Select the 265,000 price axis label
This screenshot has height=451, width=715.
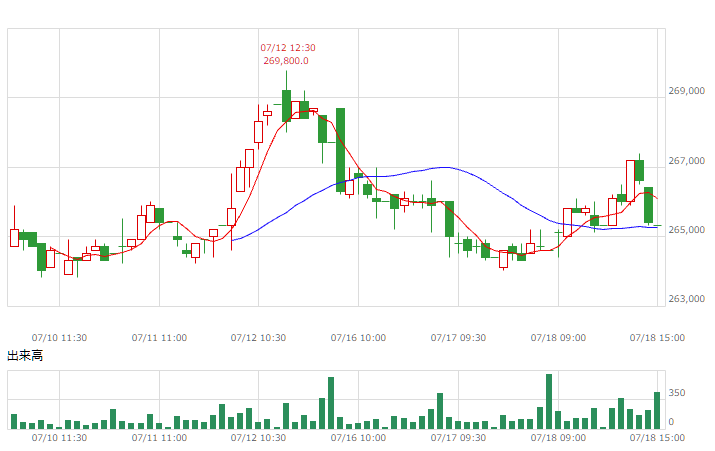point(686,229)
